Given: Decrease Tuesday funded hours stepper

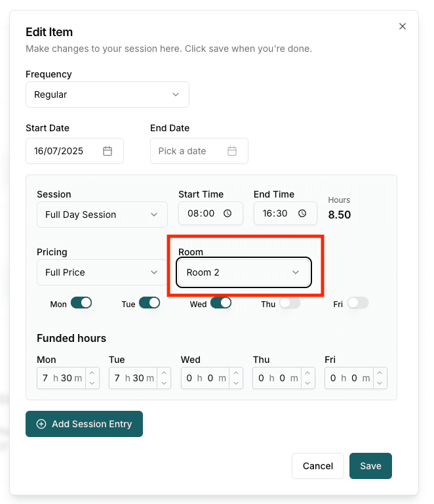Looking at the screenshot, I should (x=164, y=383).
